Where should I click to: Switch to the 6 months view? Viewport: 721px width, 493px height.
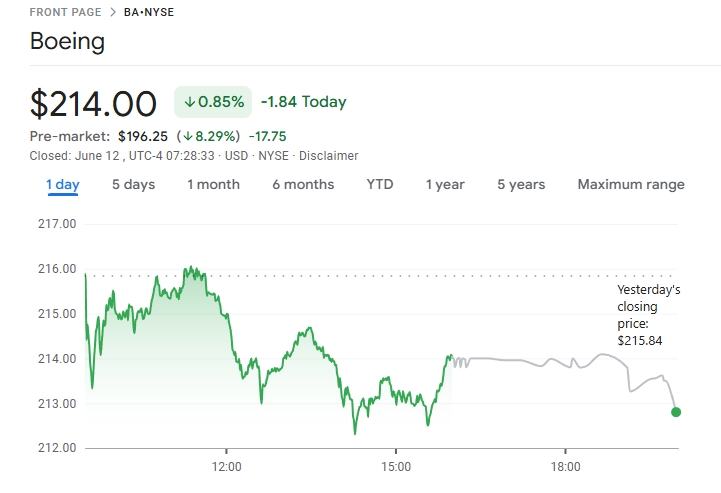pyautogui.click(x=303, y=184)
